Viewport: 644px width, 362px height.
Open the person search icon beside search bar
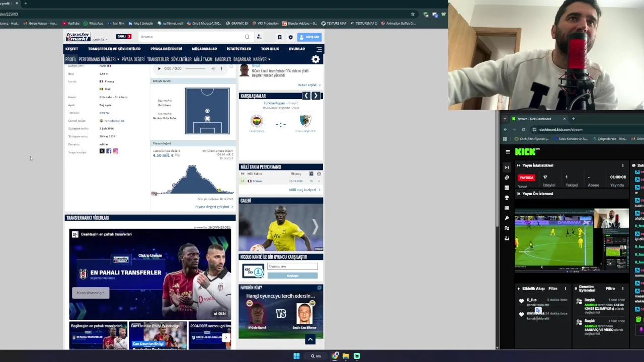coord(259,37)
